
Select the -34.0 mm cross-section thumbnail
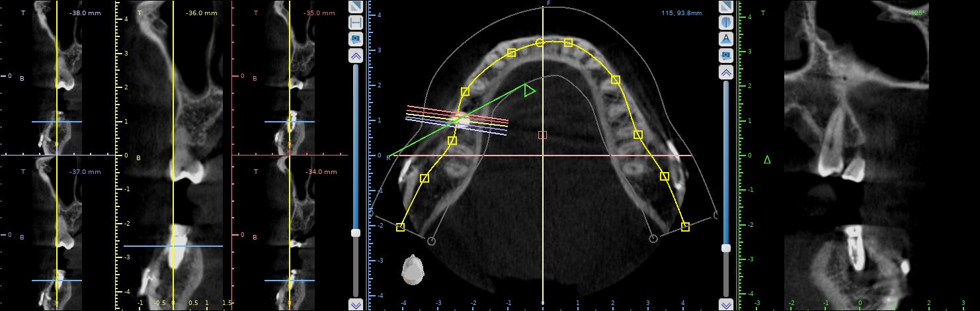click(x=290, y=232)
